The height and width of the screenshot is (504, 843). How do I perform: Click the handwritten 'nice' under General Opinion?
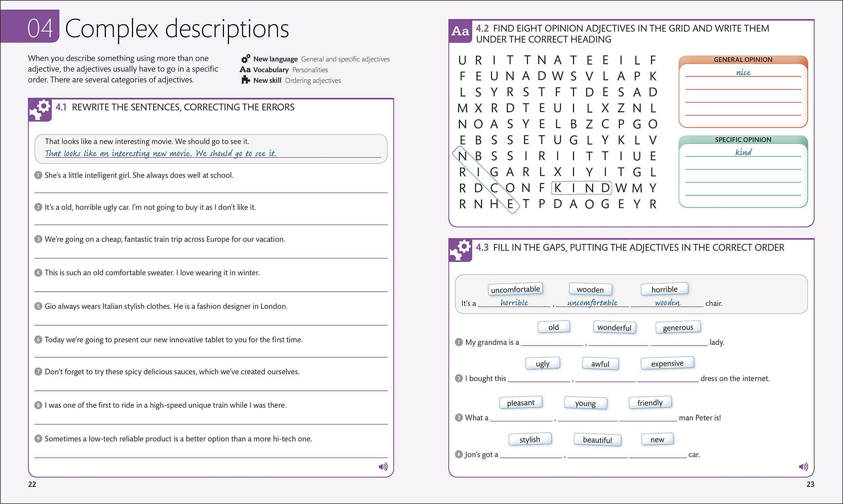tap(743, 72)
